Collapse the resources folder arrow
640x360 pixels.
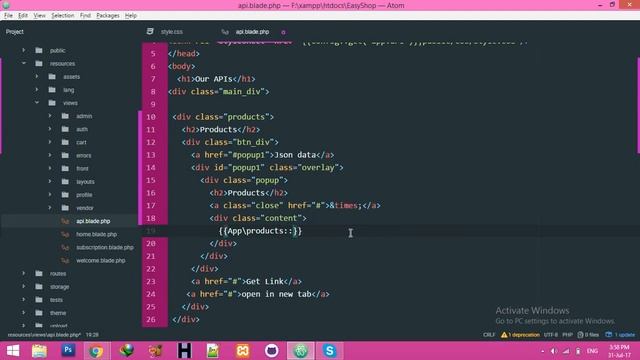[x=24, y=63]
